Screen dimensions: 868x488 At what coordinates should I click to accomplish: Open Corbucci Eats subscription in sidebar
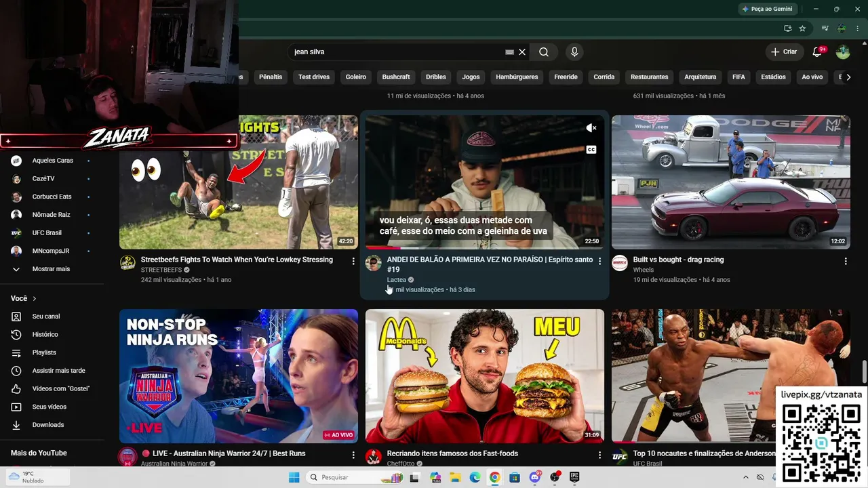click(x=52, y=197)
